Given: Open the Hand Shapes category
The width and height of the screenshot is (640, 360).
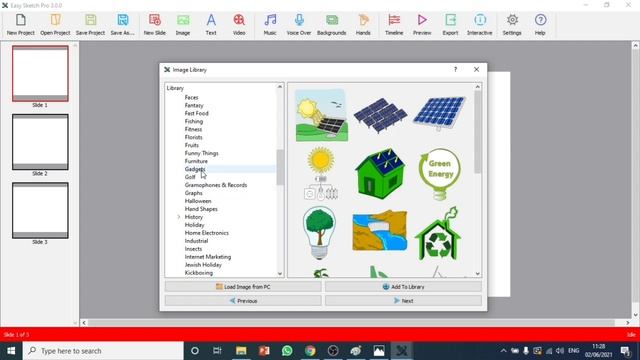Looking at the screenshot, I should click(201, 209).
